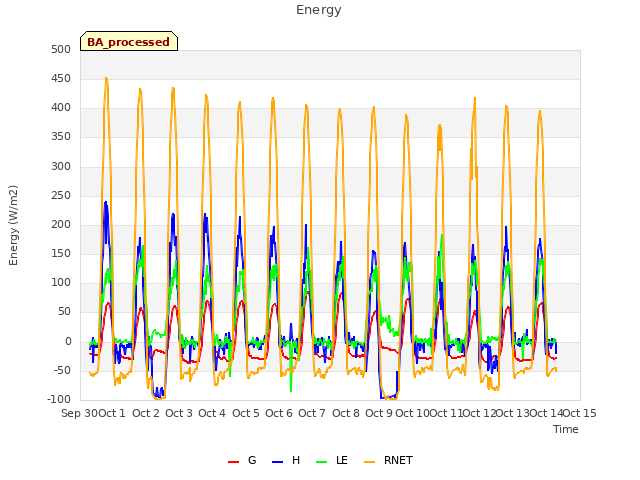Click the 350 y-axis value

click(61, 137)
